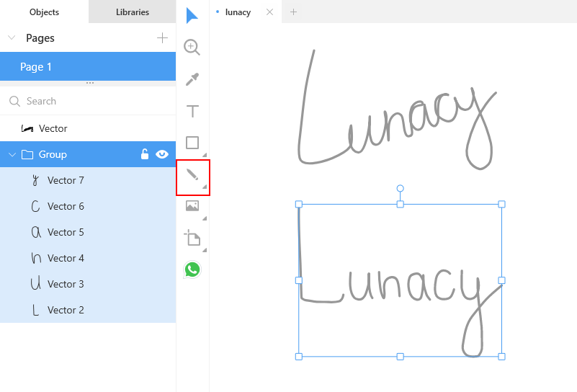
Task: Switch to the Objects tab
Action: (x=44, y=12)
